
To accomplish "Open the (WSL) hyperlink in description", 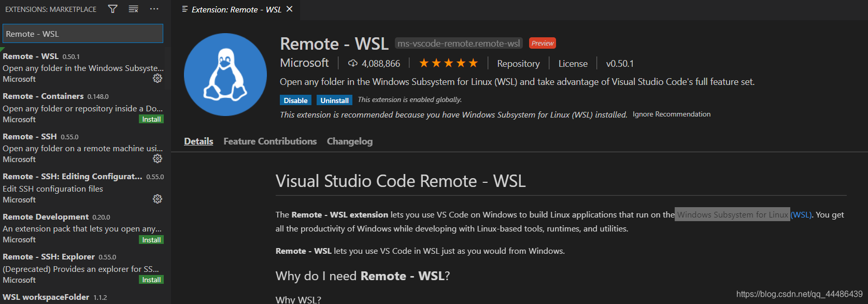I will [x=801, y=214].
